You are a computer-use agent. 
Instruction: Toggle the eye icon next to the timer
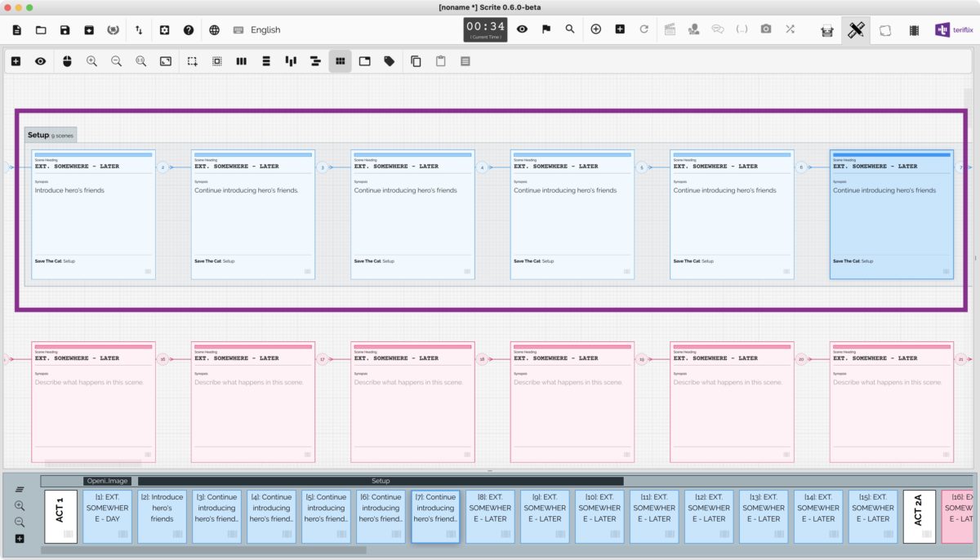(x=522, y=29)
